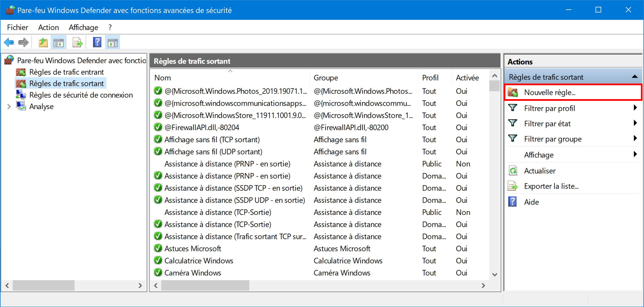Sort rules by the Nom column header
644x307 pixels.
coord(230,78)
